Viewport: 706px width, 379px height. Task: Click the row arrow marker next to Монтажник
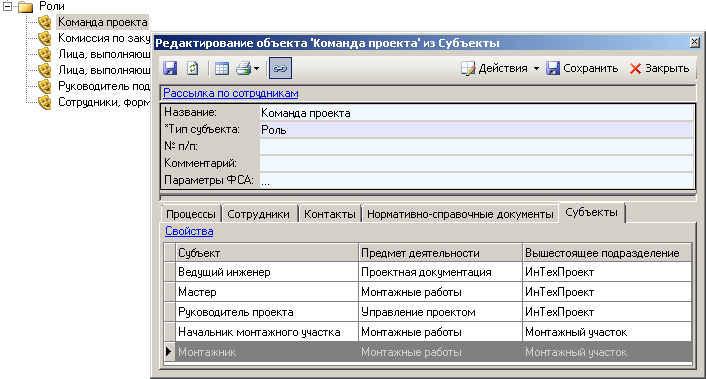[x=169, y=352]
